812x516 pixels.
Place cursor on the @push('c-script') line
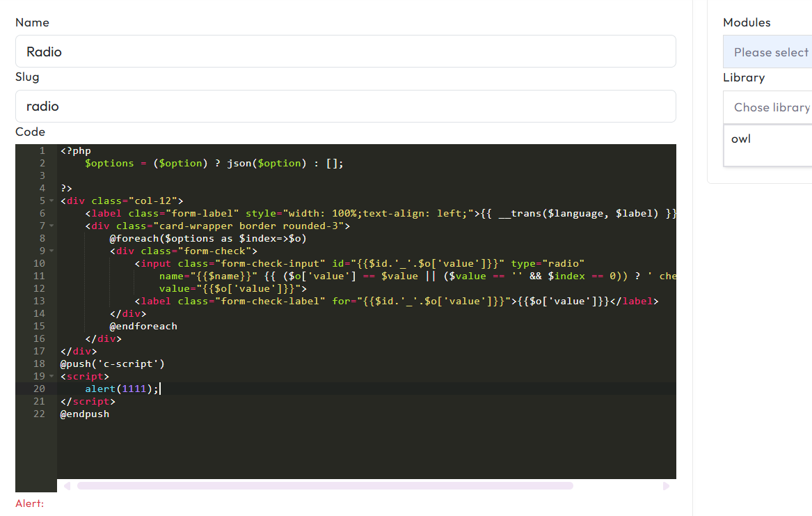point(112,364)
